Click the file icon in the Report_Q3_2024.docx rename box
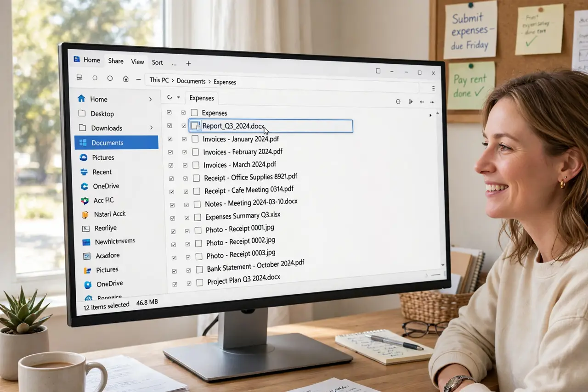This screenshot has height=392, width=588. point(196,126)
